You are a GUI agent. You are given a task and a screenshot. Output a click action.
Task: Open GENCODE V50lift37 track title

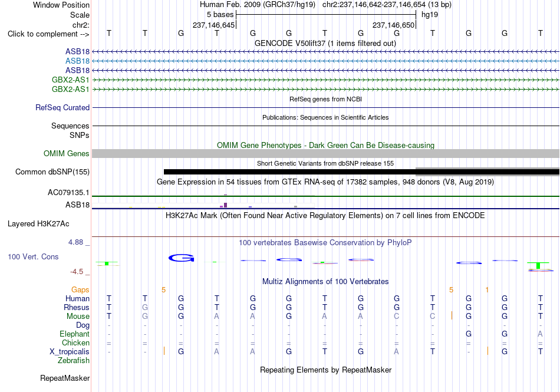[x=325, y=43]
